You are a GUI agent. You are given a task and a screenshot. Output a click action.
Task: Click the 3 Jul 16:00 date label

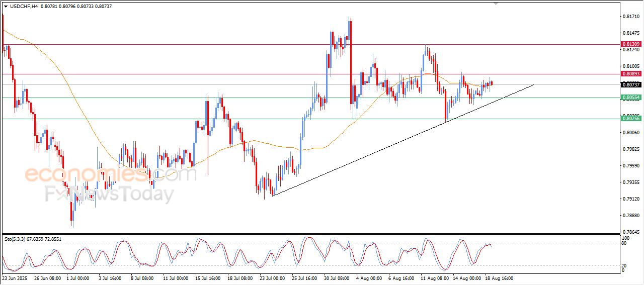coord(109,278)
